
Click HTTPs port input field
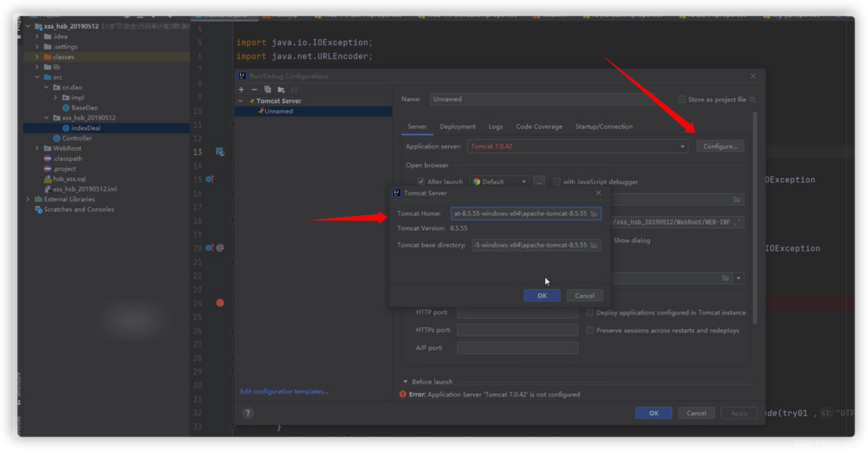[x=517, y=330]
